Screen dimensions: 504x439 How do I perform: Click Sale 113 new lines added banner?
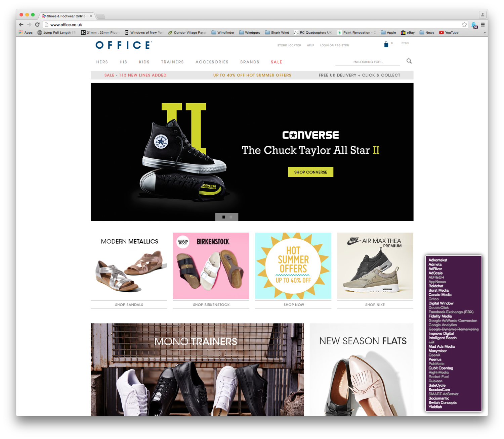click(x=135, y=75)
